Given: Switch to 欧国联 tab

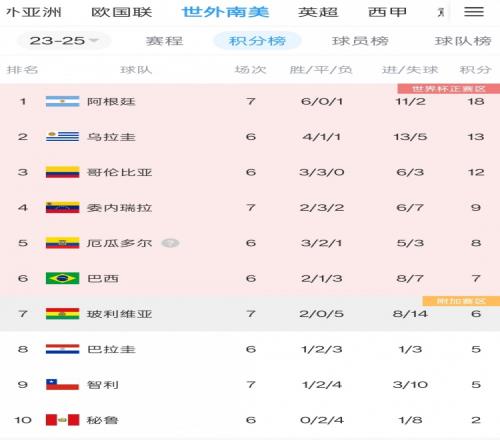Looking at the screenshot, I should pyautogui.click(x=122, y=12).
